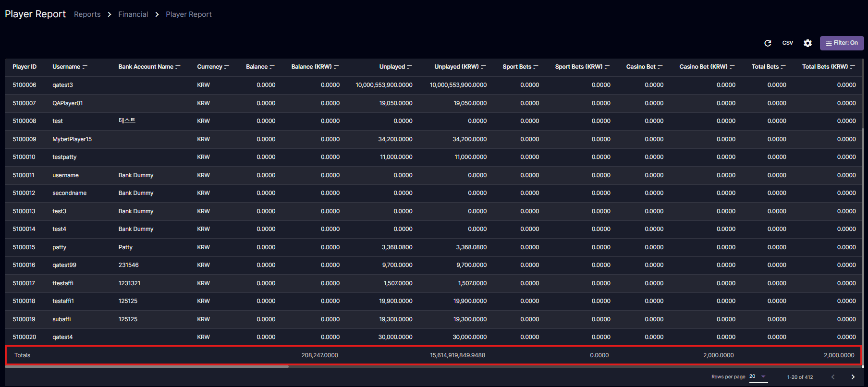Click the Totals row label
Image resolution: width=868 pixels, height=387 pixels.
[x=23, y=355]
